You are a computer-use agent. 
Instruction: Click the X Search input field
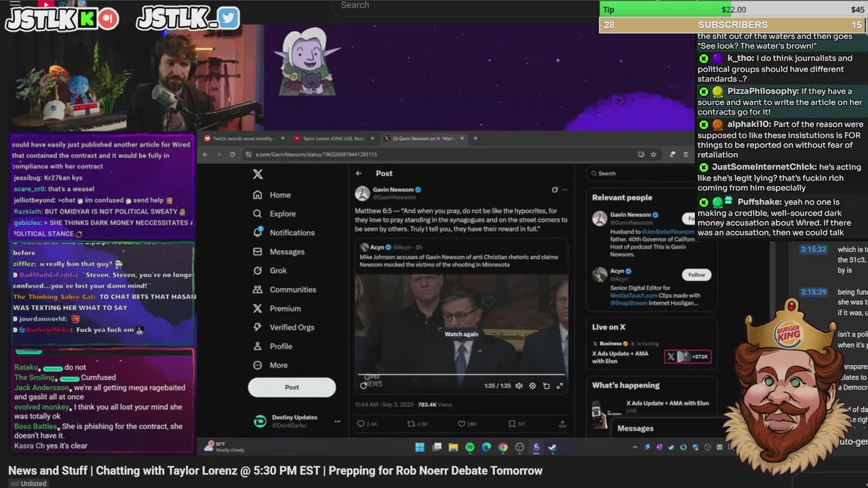[x=641, y=174]
